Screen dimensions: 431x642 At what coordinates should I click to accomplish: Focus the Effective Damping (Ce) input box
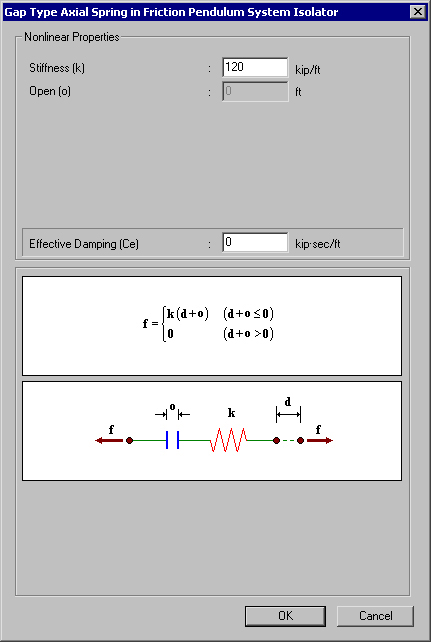255,243
